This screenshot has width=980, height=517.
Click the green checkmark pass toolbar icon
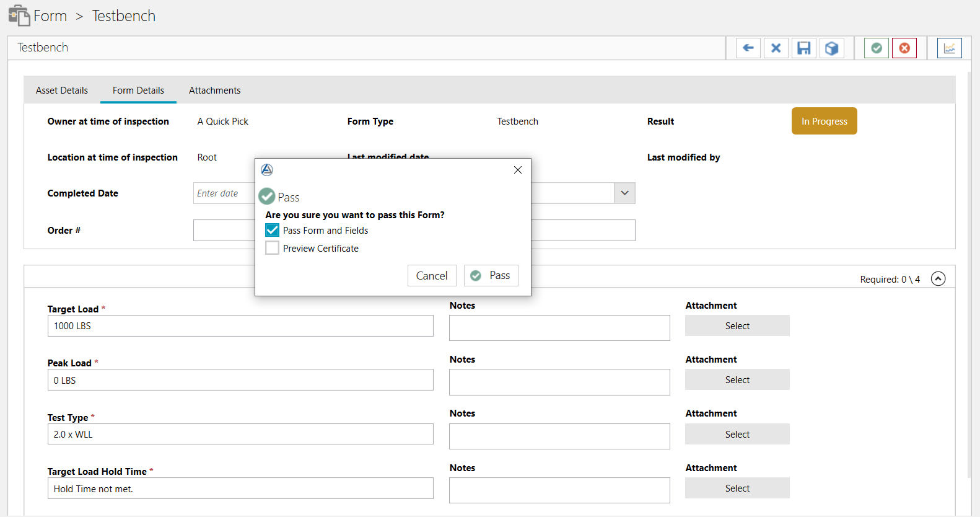tap(876, 48)
